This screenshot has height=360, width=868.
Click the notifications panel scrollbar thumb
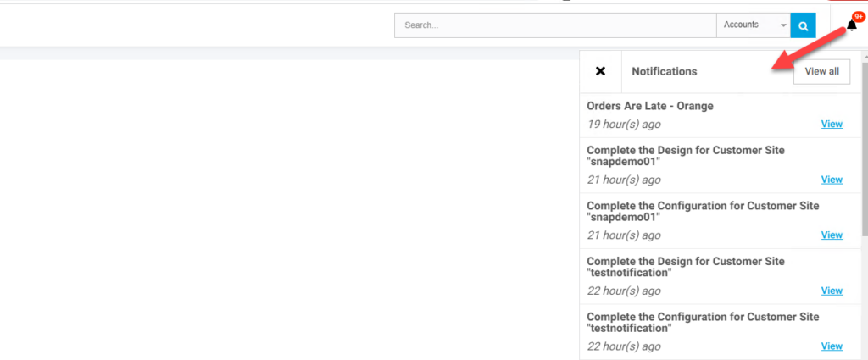tap(865, 149)
